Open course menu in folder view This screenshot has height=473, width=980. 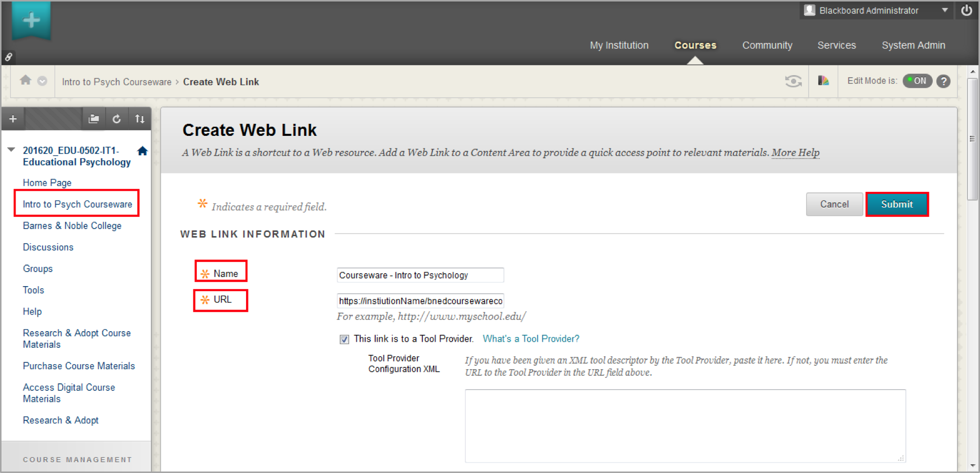point(94,119)
